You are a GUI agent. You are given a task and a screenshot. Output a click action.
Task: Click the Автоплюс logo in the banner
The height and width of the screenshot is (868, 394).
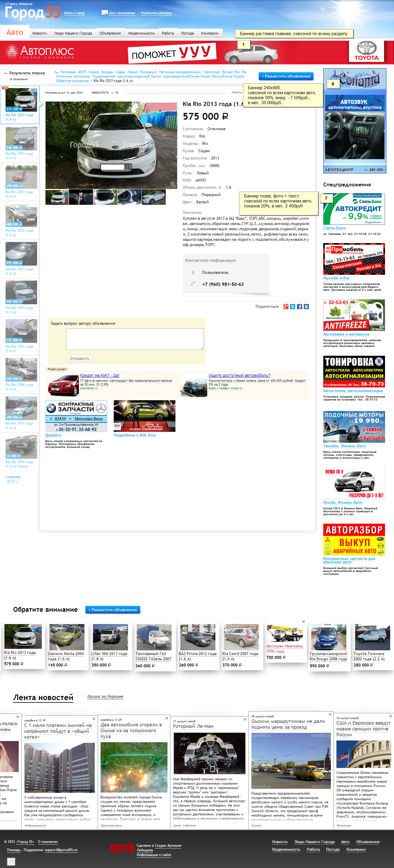40,51
